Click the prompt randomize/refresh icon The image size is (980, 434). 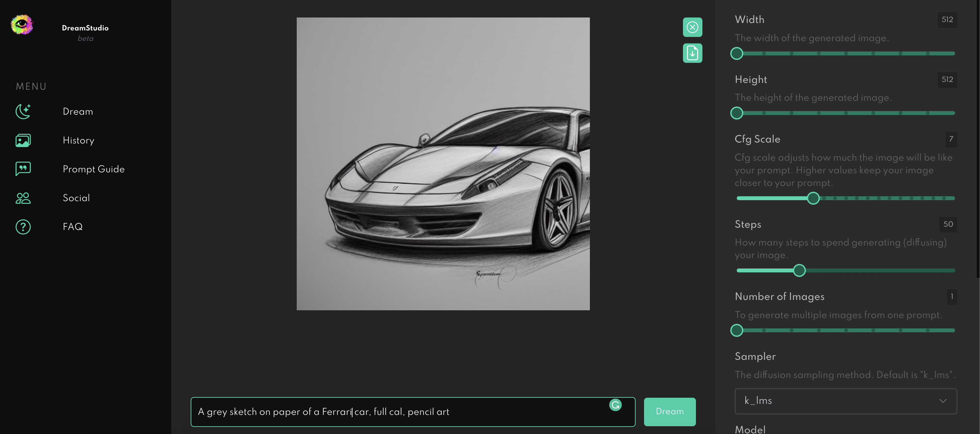coord(616,406)
